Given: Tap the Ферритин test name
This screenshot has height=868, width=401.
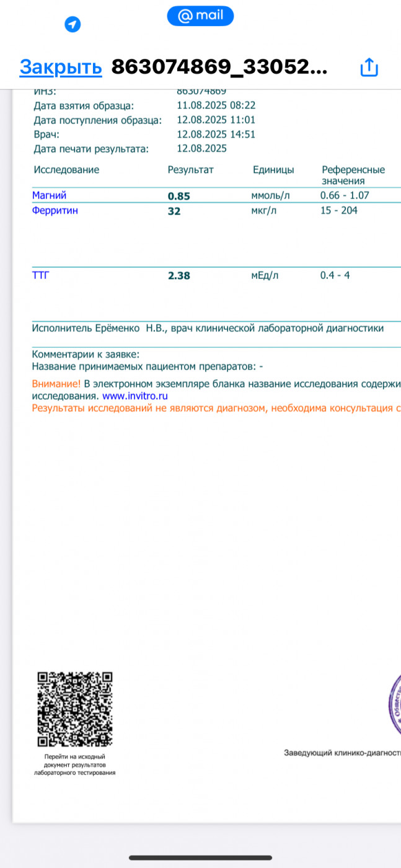Looking at the screenshot, I should pos(55,210).
